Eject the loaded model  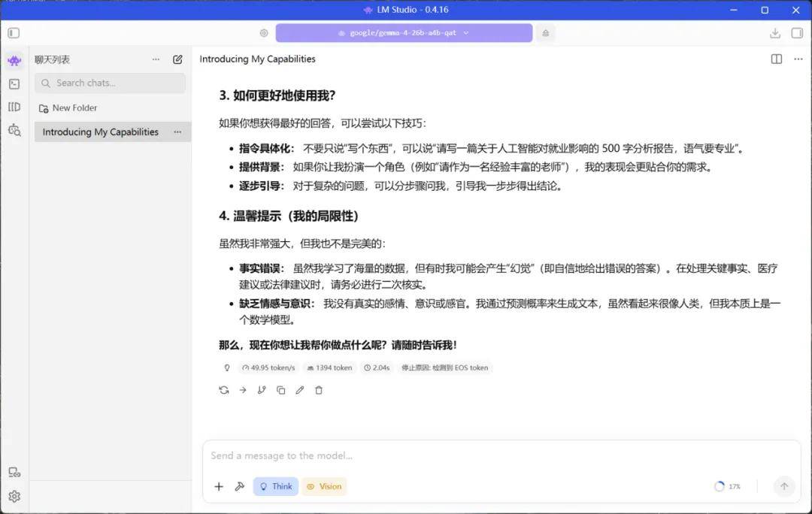tap(545, 33)
